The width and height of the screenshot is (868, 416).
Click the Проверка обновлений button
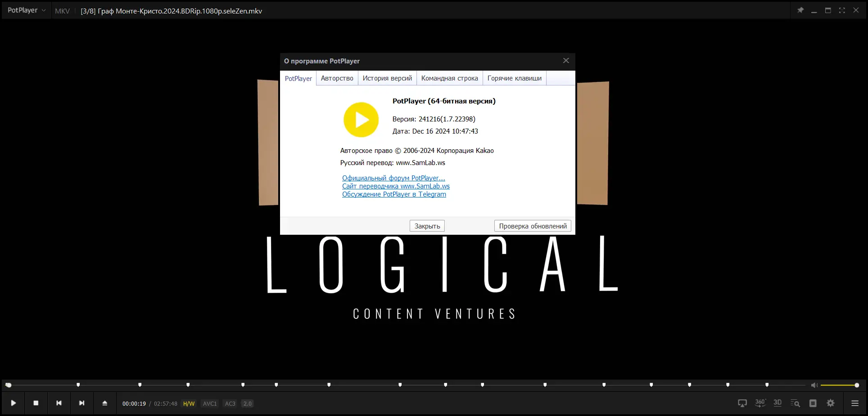pyautogui.click(x=533, y=226)
